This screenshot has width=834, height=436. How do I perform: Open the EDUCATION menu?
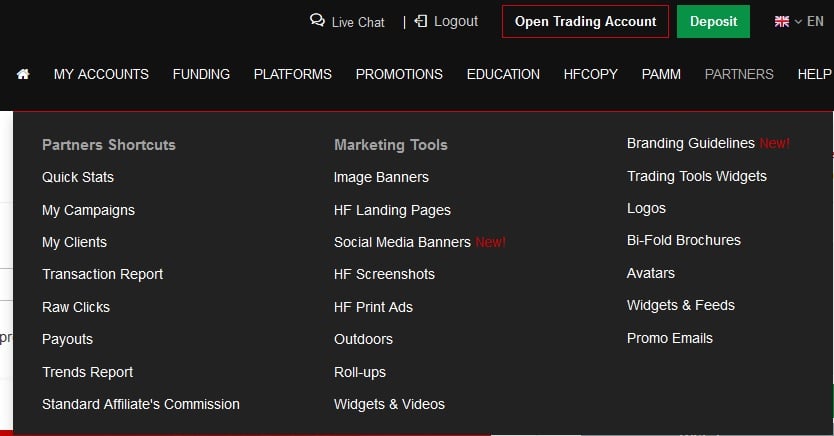point(503,74)
